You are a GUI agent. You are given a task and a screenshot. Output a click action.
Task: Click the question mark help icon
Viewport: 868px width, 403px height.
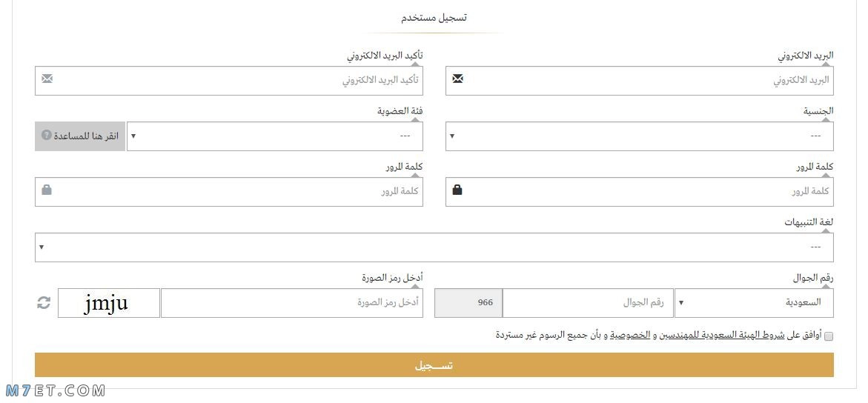[x=47, y=135]
